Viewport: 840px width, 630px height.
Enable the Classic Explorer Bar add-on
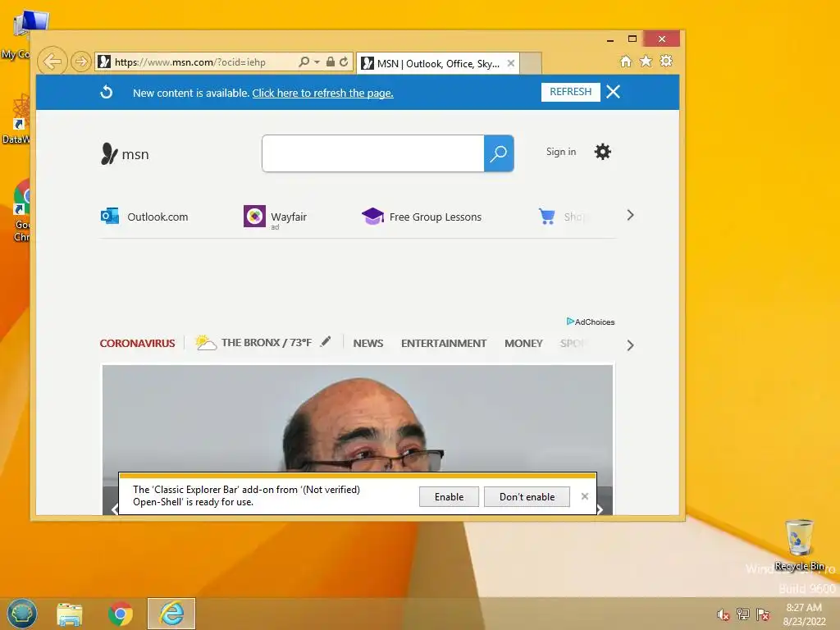click(x=449, y=496)
